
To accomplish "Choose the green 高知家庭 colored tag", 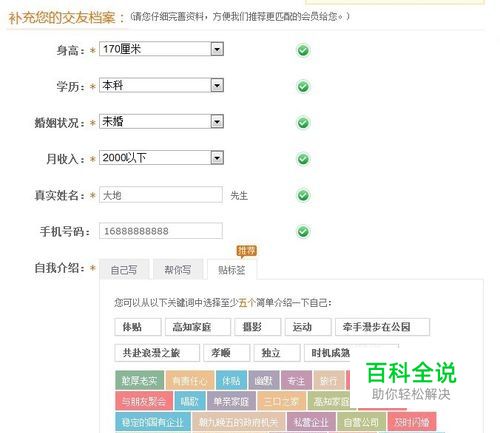I will [329, 401].
